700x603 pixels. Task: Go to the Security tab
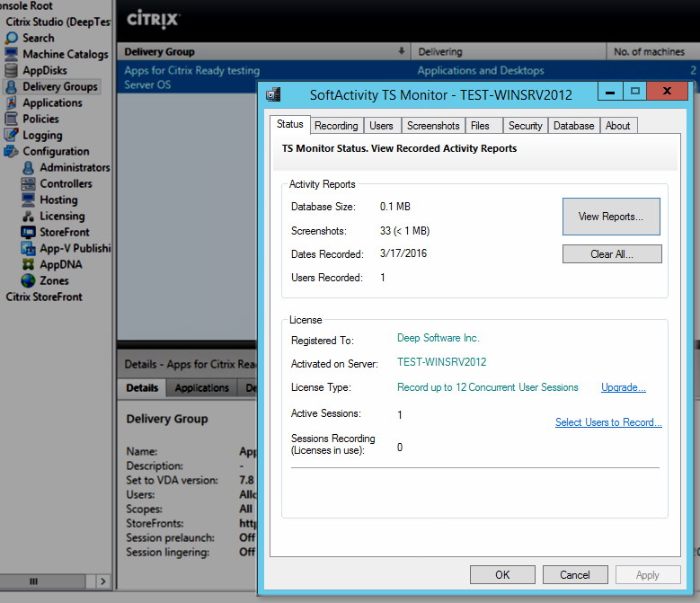click(525, 126)
